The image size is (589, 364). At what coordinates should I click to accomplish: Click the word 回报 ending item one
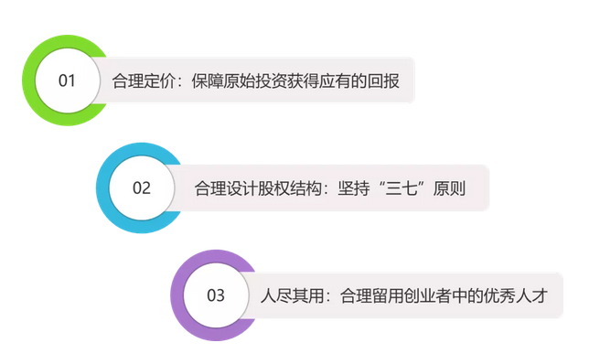point(383,80)
